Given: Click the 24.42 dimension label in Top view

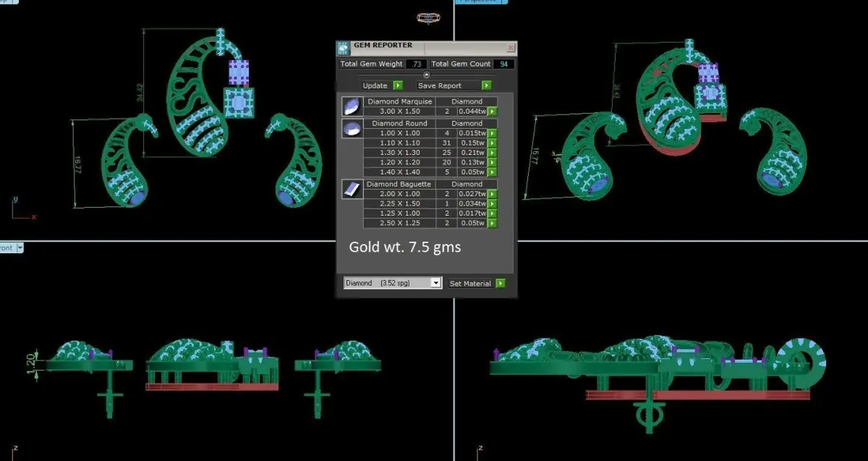Looking at the screenshot, I should pyautogui.click(x=139, y=93).
